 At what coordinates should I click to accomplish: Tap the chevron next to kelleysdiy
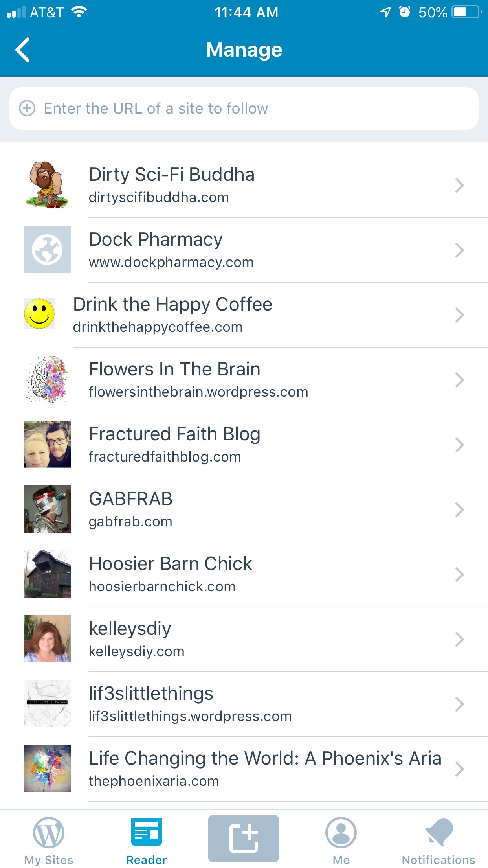(459, 639)
